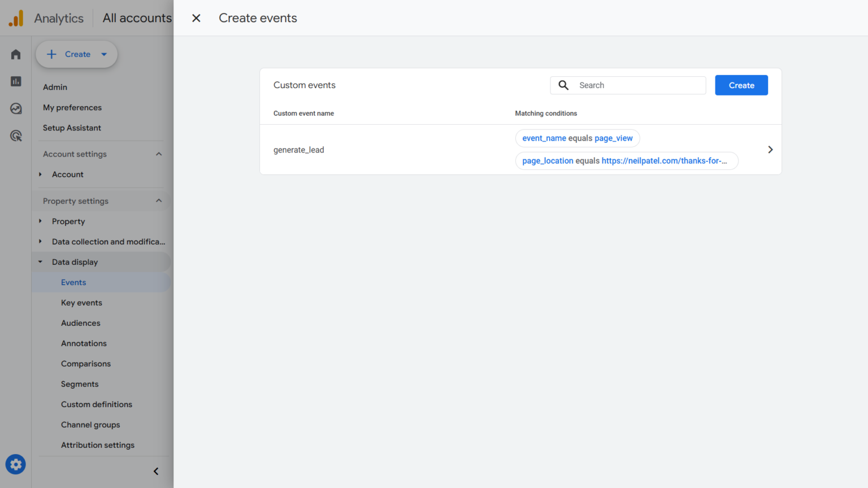The image size is (868, 488).
Task: Select Key events in the navigation menu
Action: 81,302
